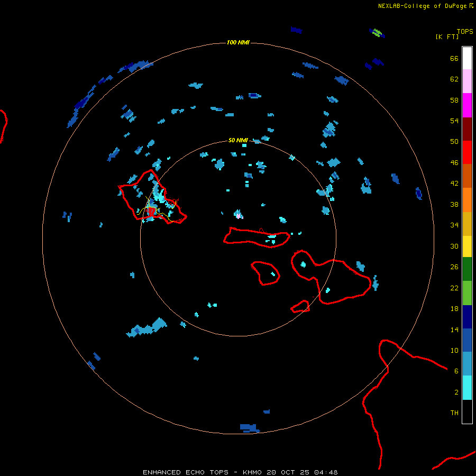Click the 26 legend value

point(454,267)
